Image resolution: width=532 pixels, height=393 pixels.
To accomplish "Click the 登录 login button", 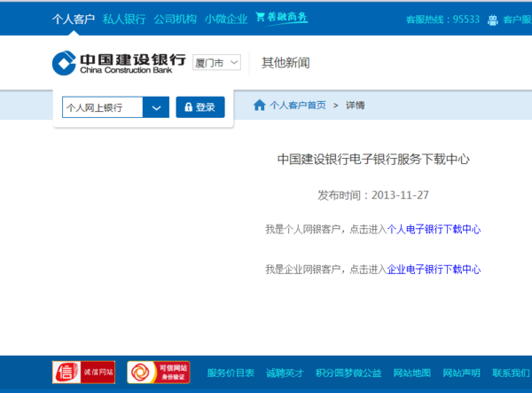I will pos(200,107).
